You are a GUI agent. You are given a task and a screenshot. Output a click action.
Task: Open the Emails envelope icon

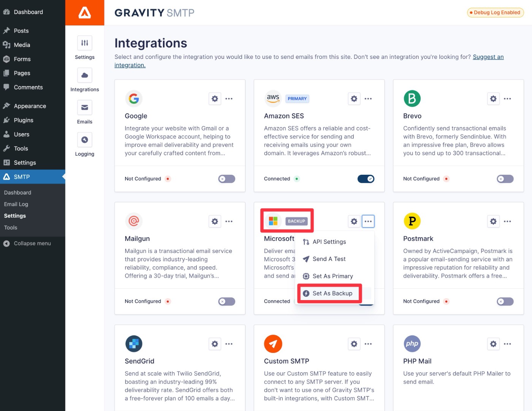85,107
